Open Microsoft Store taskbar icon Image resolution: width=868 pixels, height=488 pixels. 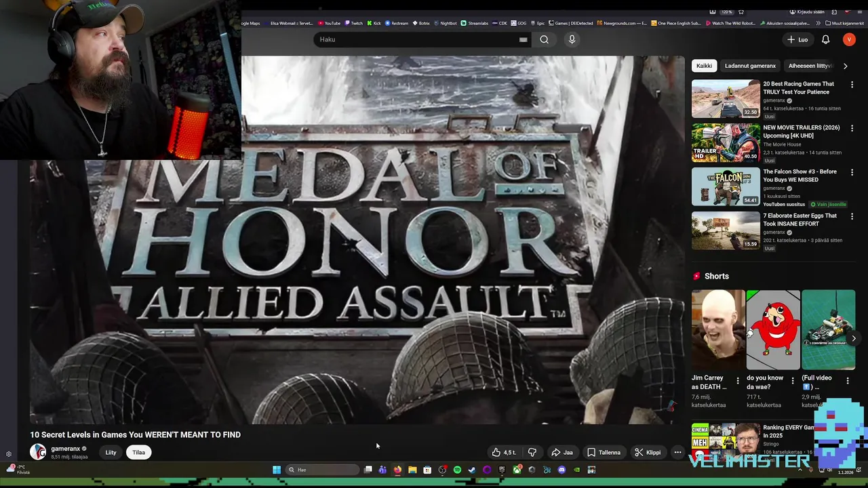point(427,470)
